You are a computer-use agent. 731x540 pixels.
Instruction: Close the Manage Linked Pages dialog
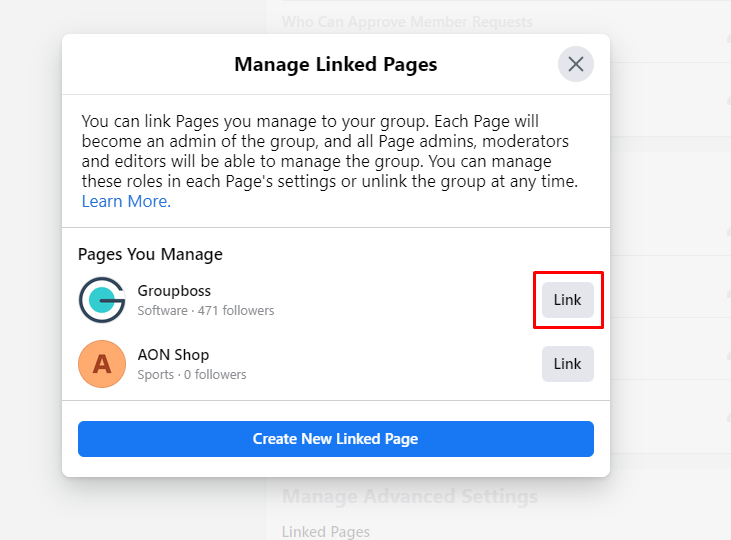tap(576, 65)
